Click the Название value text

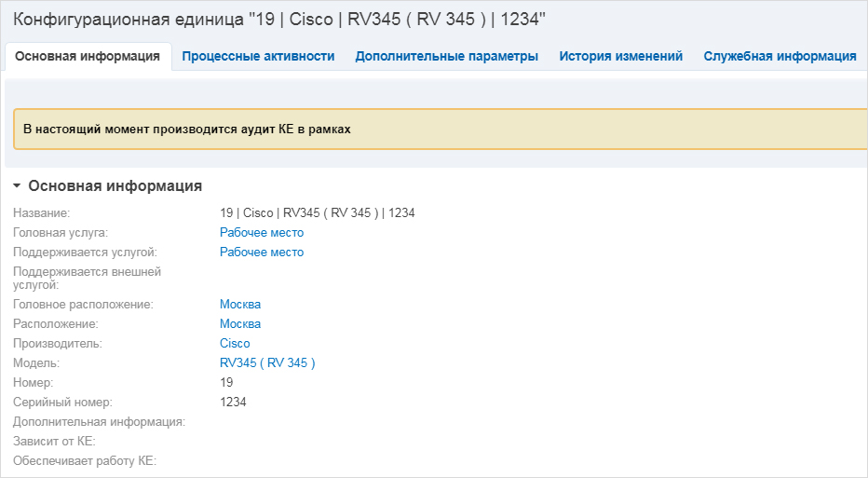[x=318, y=212]
